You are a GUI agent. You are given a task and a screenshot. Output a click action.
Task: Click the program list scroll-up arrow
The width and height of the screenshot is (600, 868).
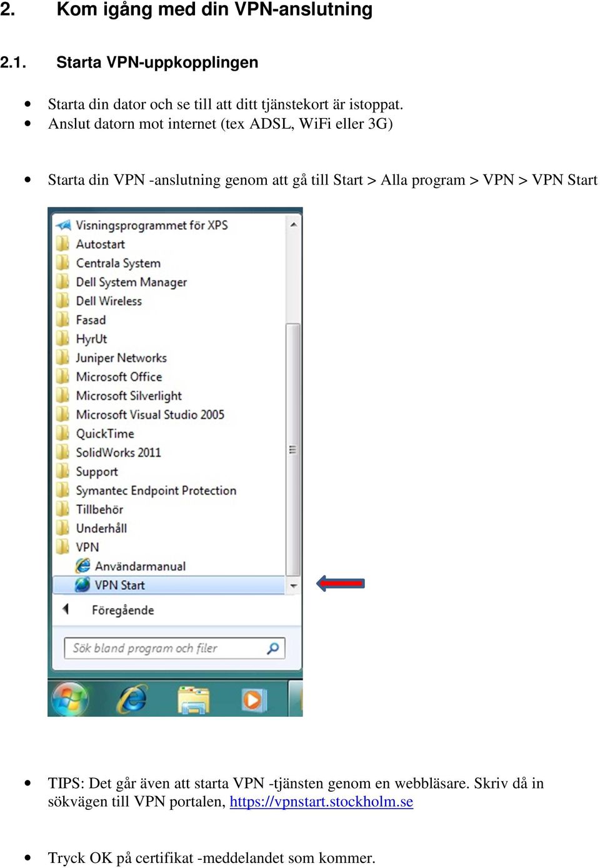pos(293,224)
